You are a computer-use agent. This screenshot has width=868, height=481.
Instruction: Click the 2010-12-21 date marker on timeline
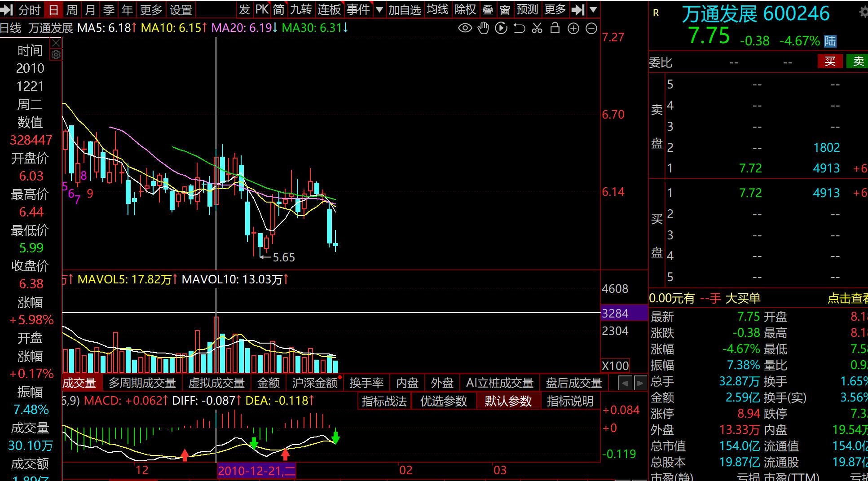256,471
